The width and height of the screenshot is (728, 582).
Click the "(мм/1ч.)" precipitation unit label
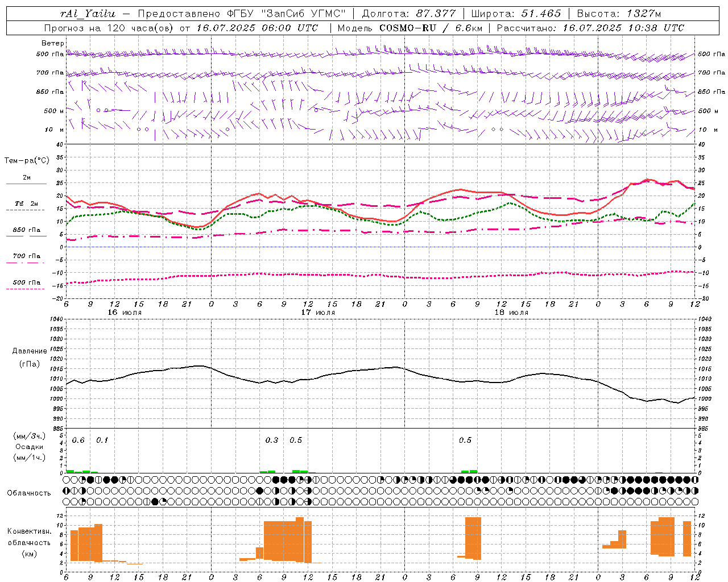tap(30, 458)
